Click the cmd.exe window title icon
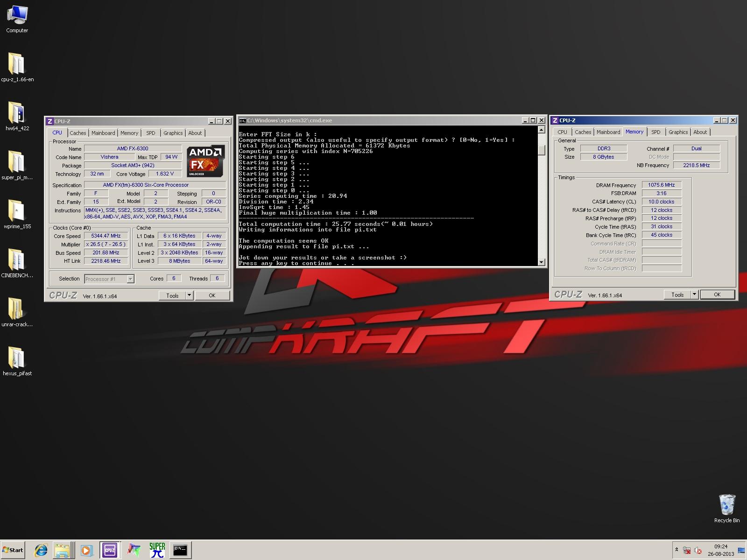Screen dimensions: 747x560 pyautogui.click(x=242, y=120)
